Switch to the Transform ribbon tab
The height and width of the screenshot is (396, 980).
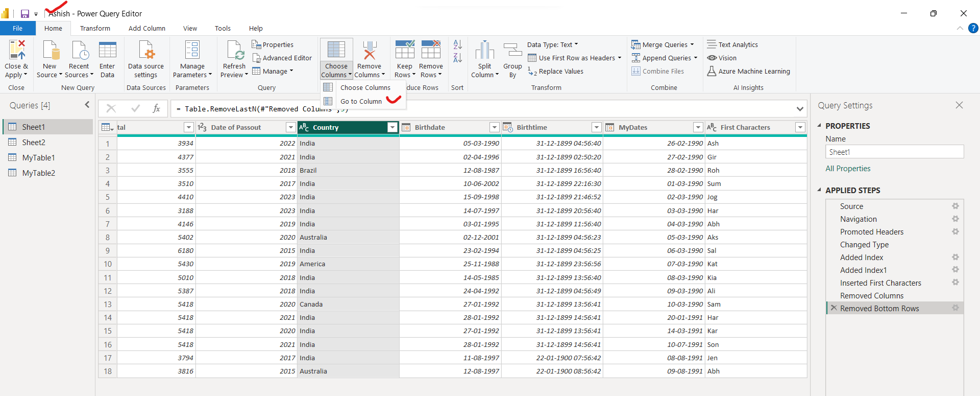(x=95, y=29)
